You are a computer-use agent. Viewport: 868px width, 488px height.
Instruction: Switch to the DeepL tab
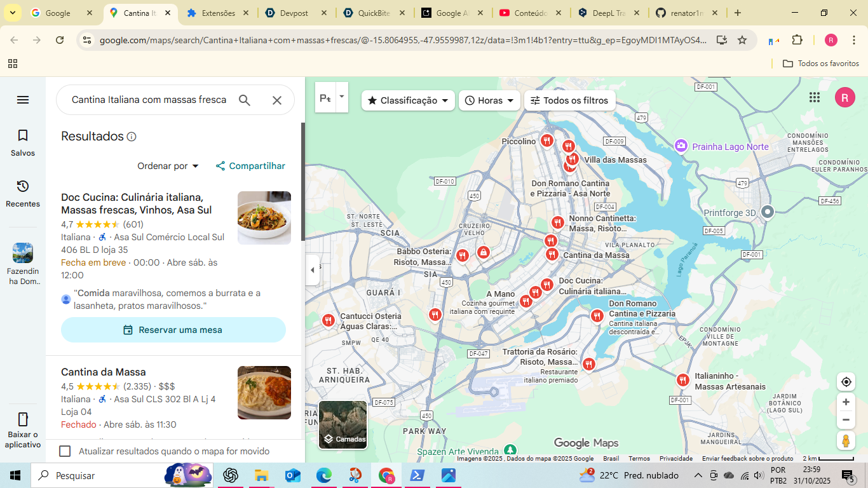pyautogui.click(x=609, y=13)
